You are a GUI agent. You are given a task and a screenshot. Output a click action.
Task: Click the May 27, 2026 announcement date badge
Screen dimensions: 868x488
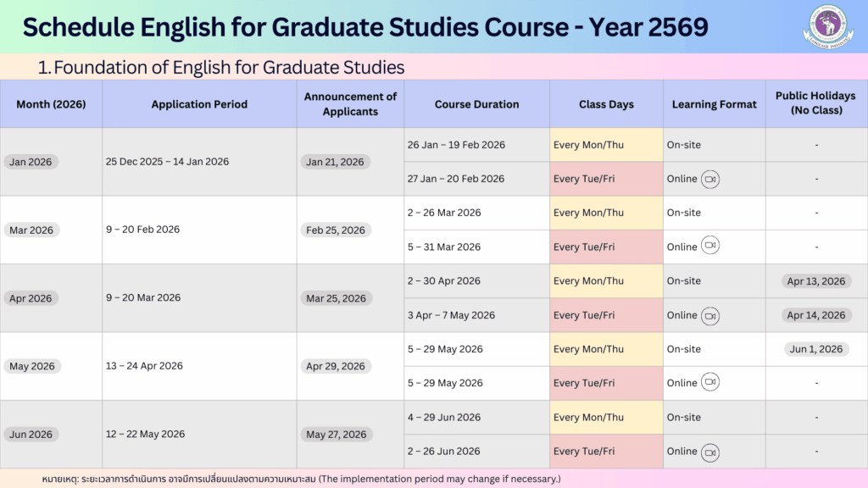pos(336,435)
